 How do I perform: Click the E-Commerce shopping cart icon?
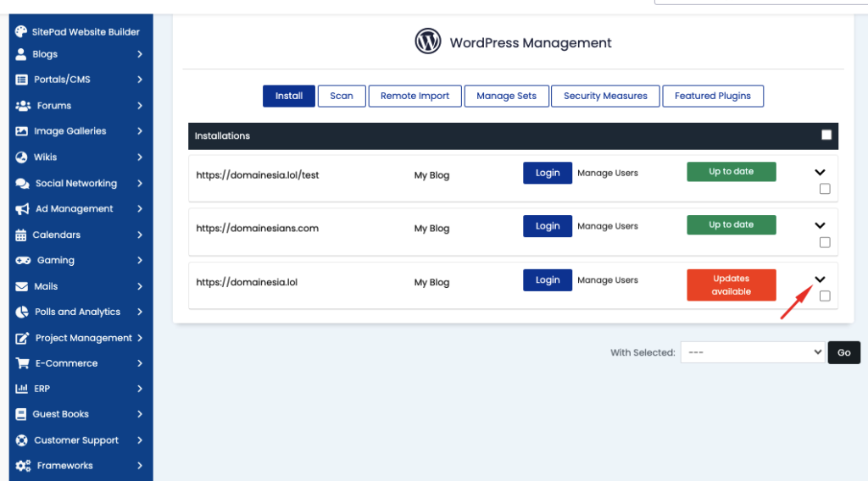click(22, 363)
